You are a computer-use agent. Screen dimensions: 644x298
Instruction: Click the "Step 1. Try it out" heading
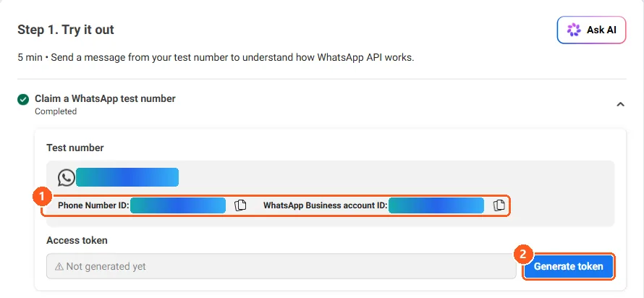point(66,30)
